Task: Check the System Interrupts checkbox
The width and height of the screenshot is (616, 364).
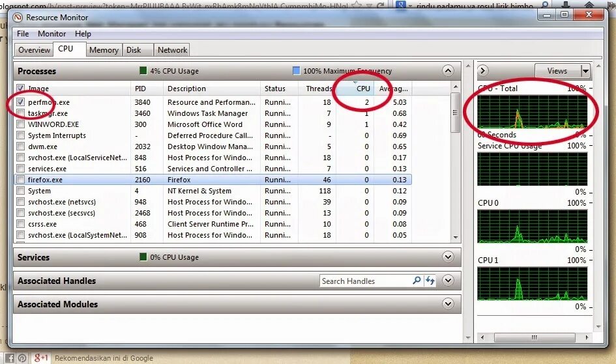Action: coord(20,135)
